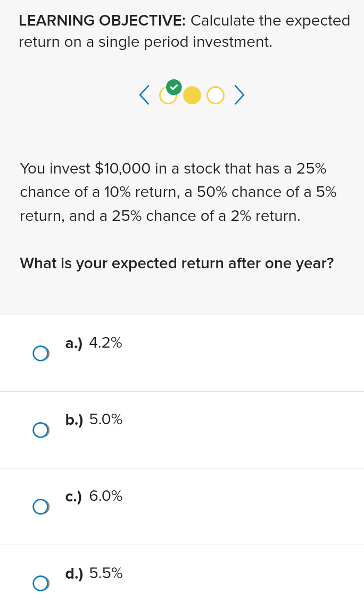Select answer d.) 5.5%

[x=41, y=583]
